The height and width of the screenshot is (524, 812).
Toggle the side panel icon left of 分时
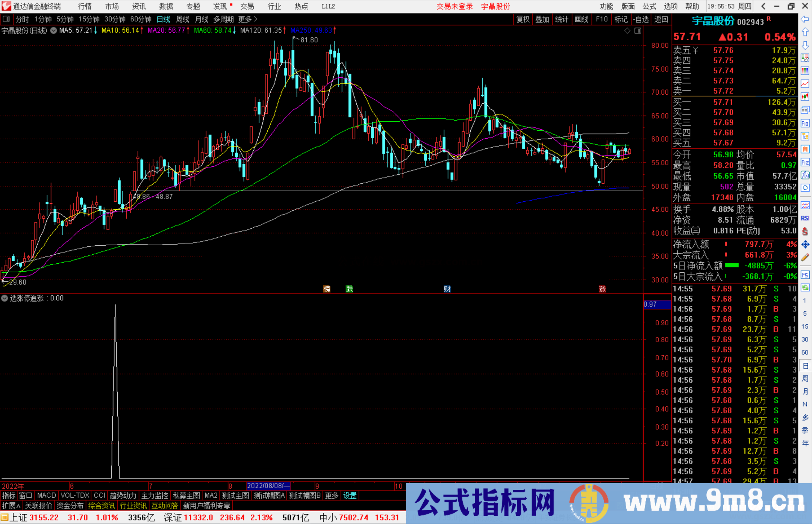6,19
